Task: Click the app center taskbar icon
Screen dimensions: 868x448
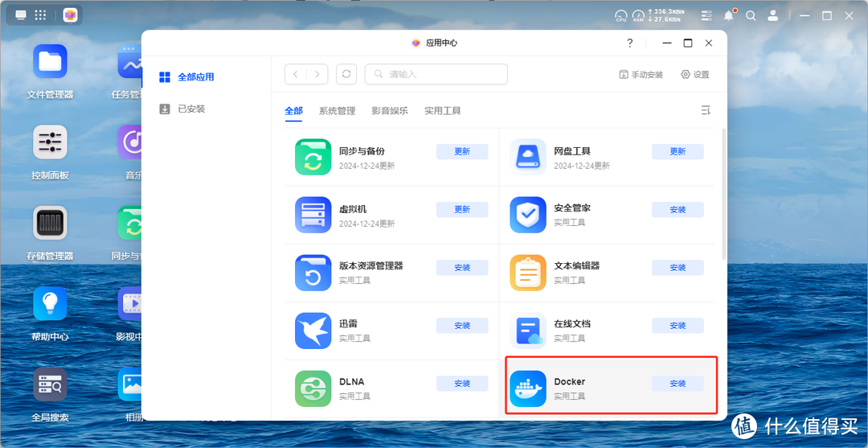Action: click(x=70, y=15)
